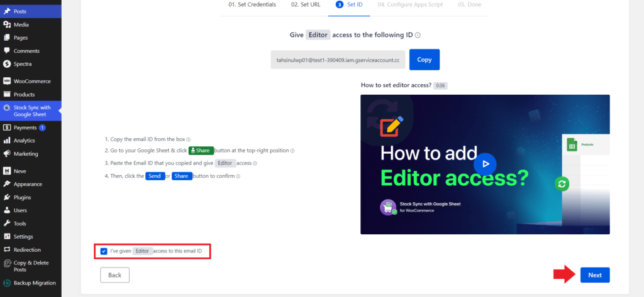The height and width of the screenshot is (297, 644).
Task: Click the Redirection icon in sidebar
Action: click(6, 250)
